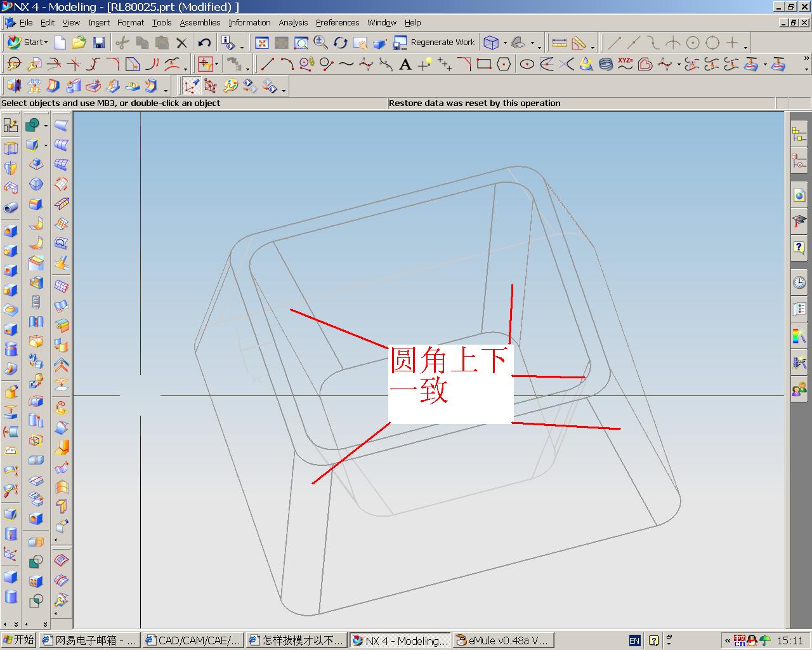Expand the wireframe rendering style dropdown
This screenshot has height=650, width=812.
(505, 43)
